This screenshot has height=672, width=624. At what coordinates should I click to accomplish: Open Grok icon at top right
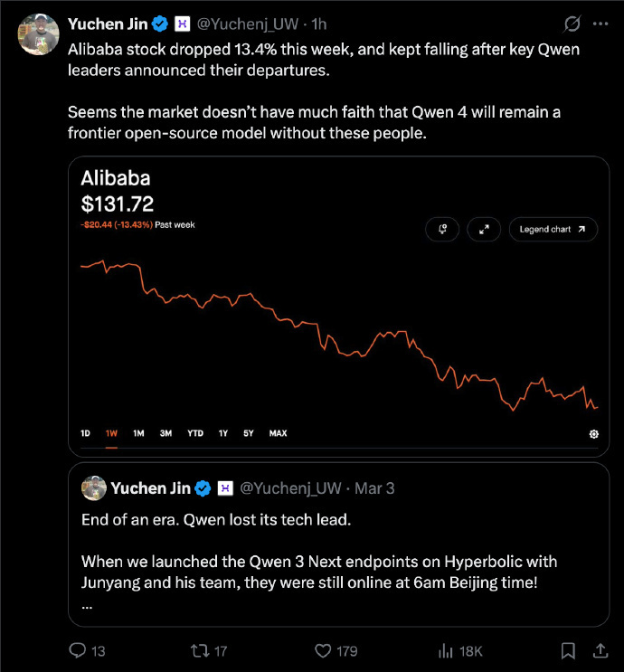(571, 23)
